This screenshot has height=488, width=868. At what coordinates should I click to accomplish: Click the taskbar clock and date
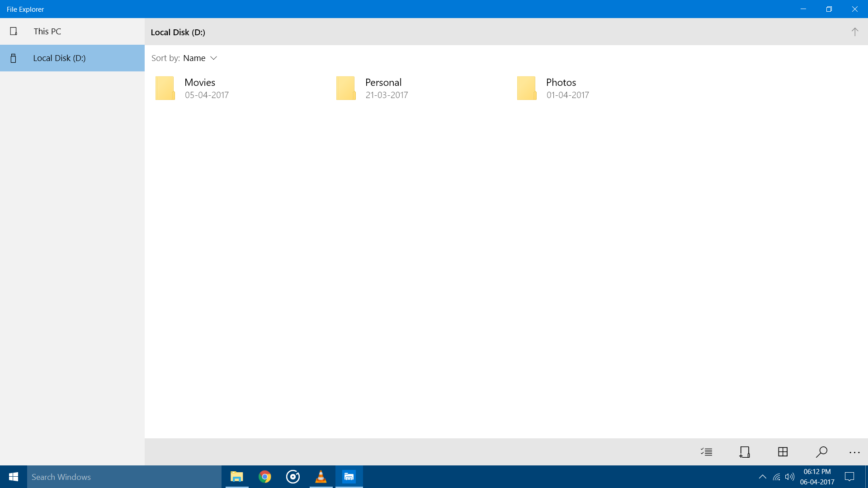click(x=817, y=477)
